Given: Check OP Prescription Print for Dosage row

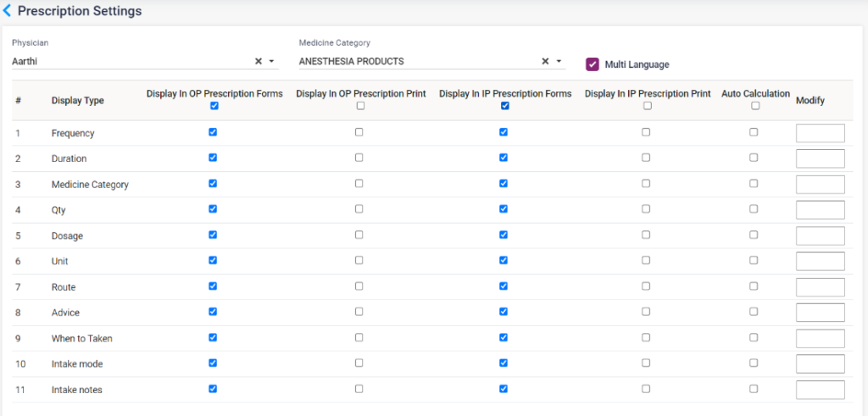Looking at the screenshot, I should coord(359,235).
